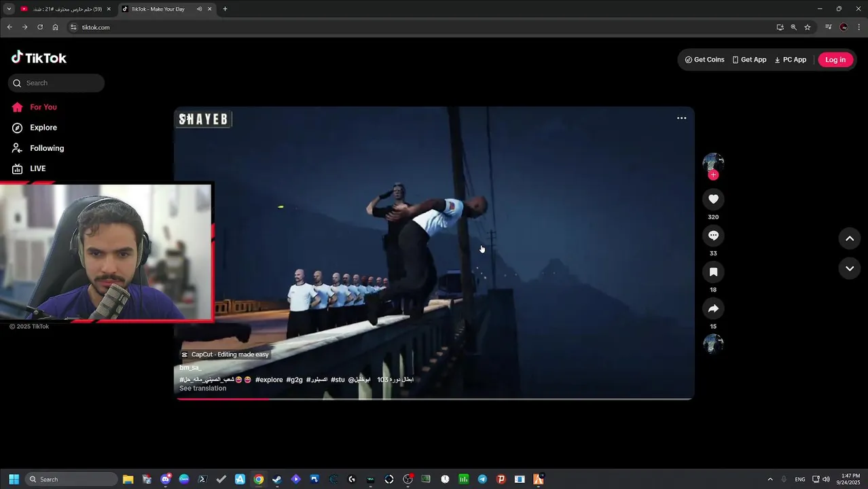868x489 pixels.
Task: Click the install app icon in address bar
Action: pyautogui.click(x=780, y=27)
